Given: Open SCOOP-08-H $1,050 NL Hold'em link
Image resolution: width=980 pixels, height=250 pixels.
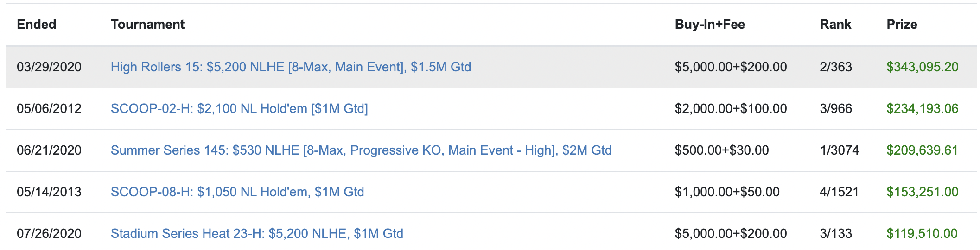Looking at the screenshot, I should pos(237,192).
